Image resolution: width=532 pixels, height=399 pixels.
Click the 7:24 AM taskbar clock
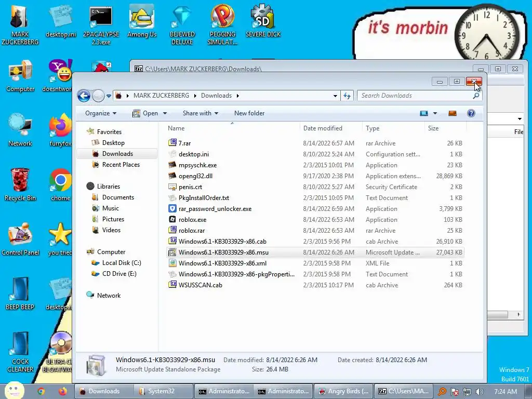[x=506, y=392]
